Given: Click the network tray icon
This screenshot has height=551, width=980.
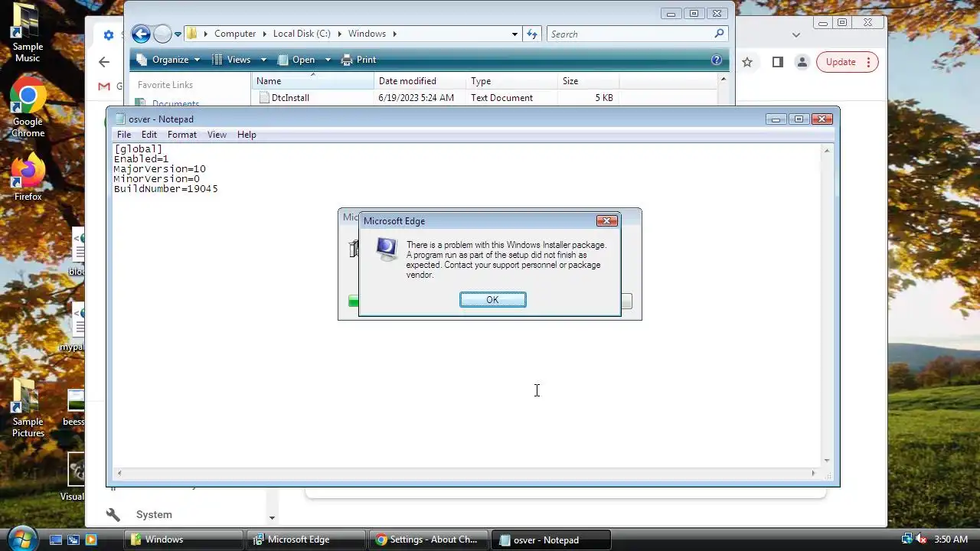Looking at the screenshot, I should click(x=907, y=539).
